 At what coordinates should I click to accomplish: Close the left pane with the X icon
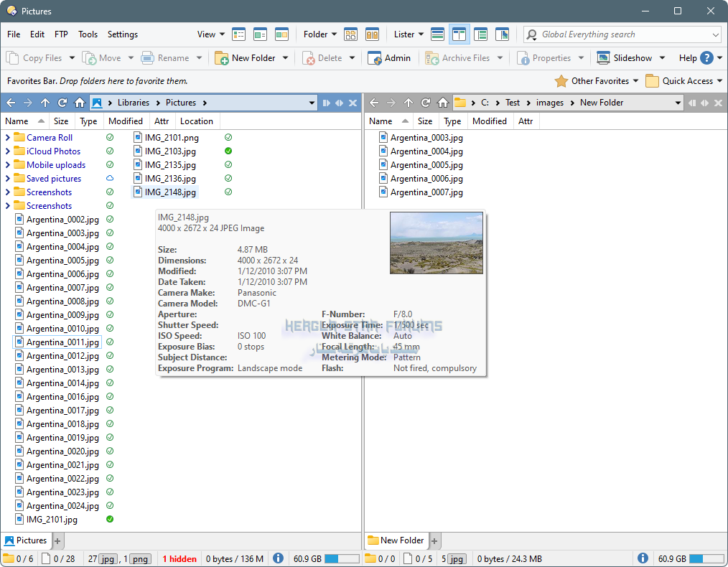tap(353, 103)
